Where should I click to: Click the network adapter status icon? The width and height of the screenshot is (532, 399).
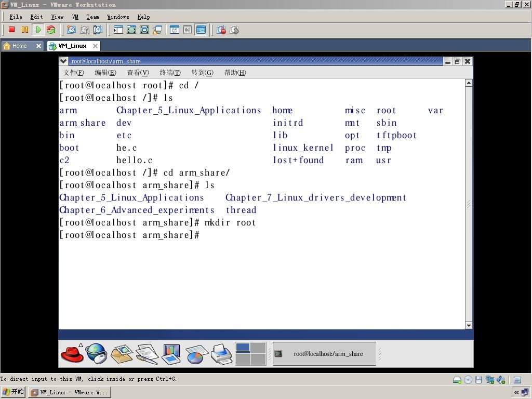pos(489,380)
